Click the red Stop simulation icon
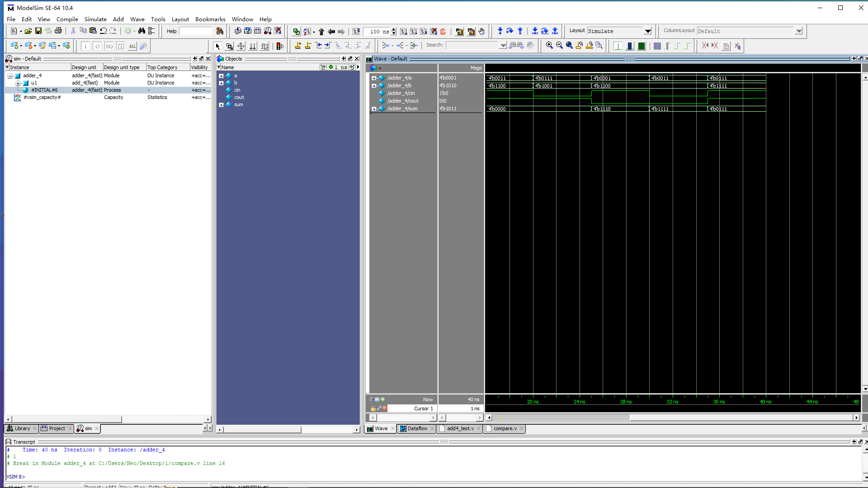The width and height of the screenshot is (868, 488). (443, 31)
